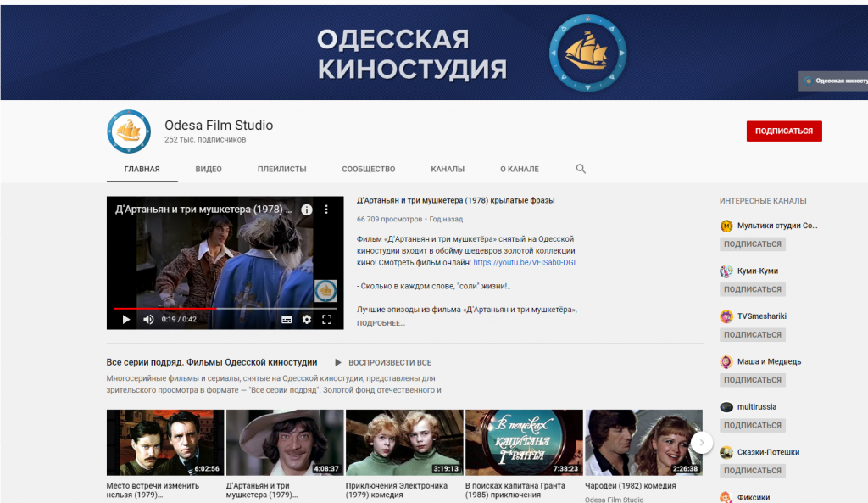The width and height of the screenshot is (868, 503).
Task: Open channel search with the magnifier icon
Action: (x=581, y=169)
